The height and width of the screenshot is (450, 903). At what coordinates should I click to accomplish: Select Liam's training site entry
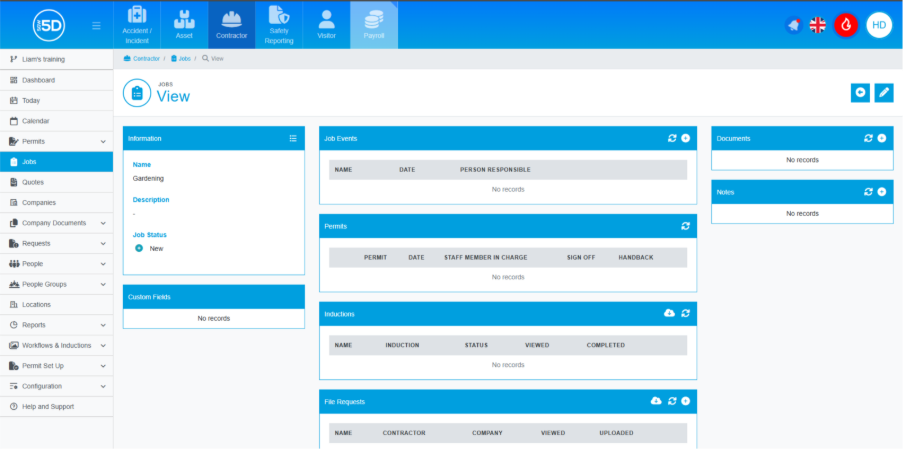(x=56, y=59)
